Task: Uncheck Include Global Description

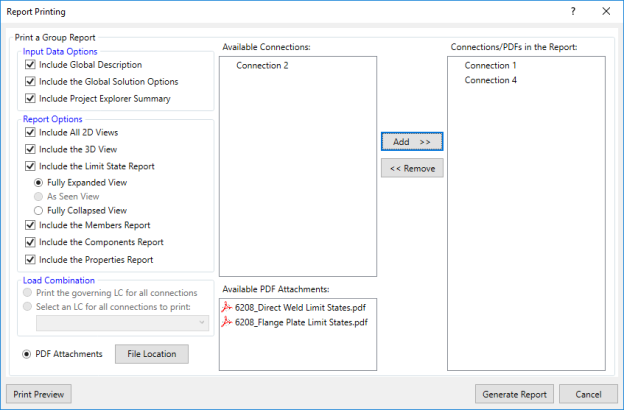Action: (x=30, y=65)
